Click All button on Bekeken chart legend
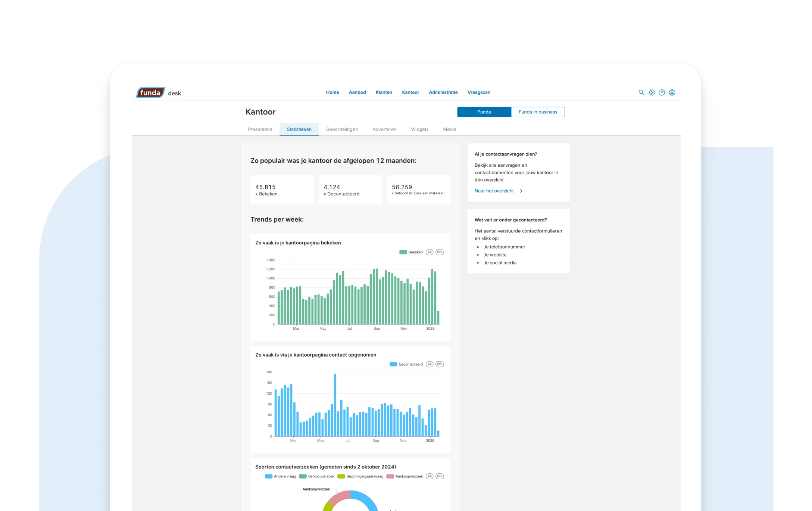Screen dimensions: 812x511 [x=430, y=252]
